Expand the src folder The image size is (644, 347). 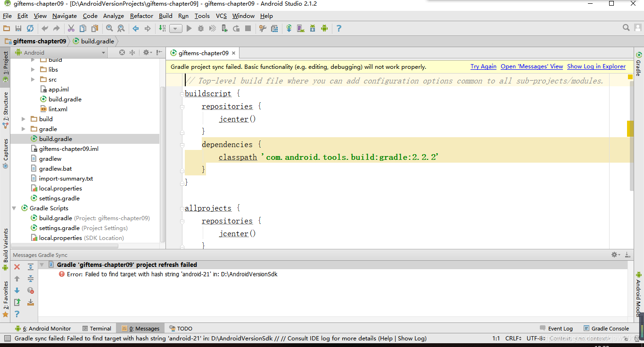pyautogui.click(x=33, y=79)
